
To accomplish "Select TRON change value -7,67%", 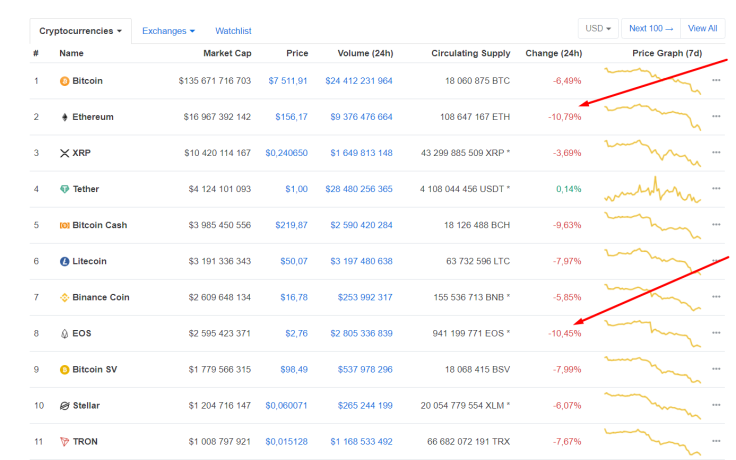I will [567, 442].
